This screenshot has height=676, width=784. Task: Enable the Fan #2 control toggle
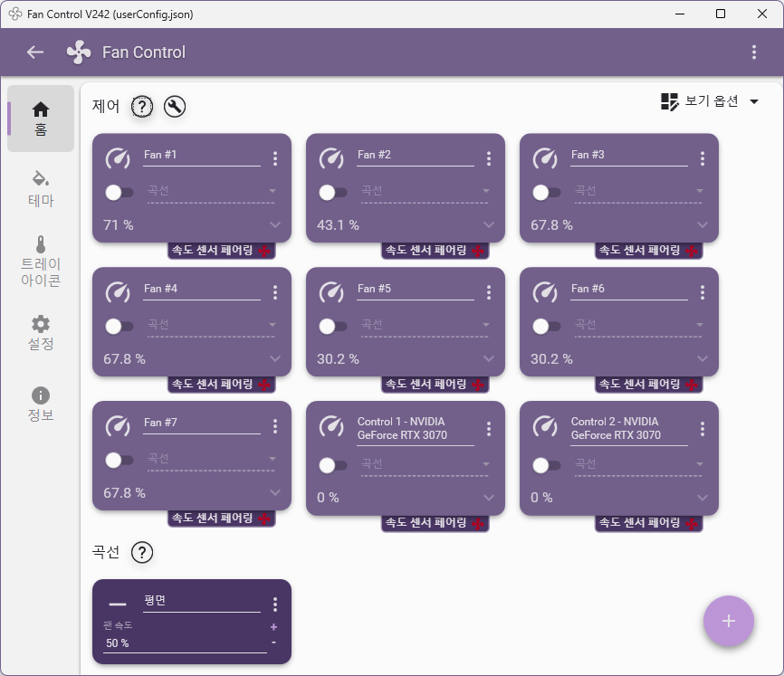pos(332,192)
